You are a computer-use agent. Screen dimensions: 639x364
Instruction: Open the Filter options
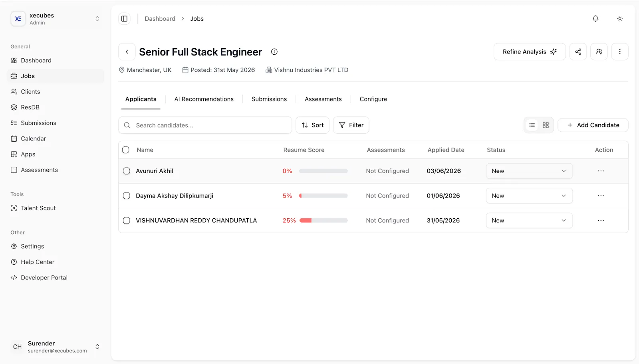click(351, 125)
